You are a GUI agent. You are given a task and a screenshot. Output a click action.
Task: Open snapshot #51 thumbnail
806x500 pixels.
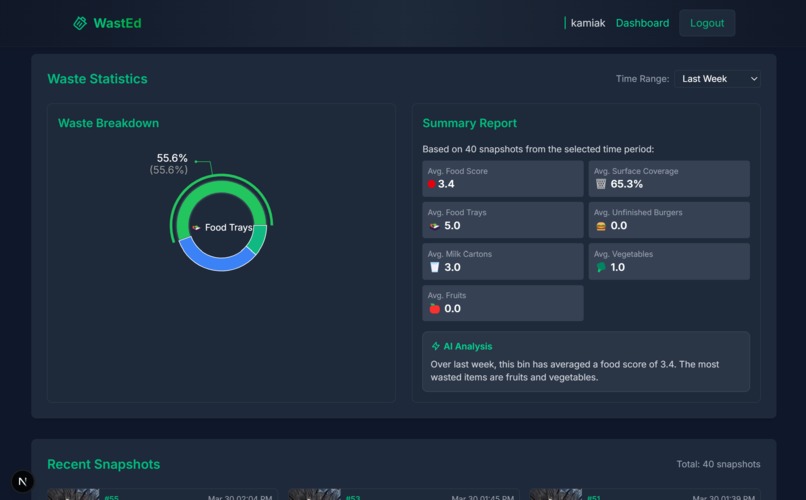(x=556, y=494)
